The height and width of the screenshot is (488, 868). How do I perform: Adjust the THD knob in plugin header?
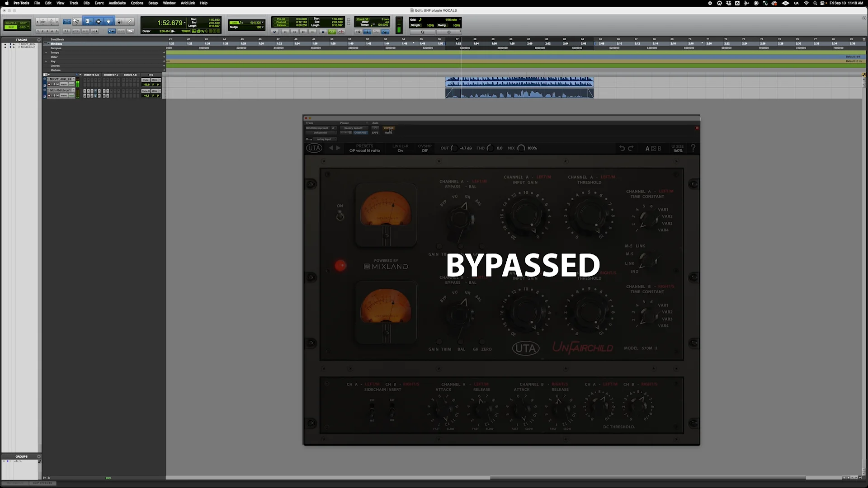[490, 148]
